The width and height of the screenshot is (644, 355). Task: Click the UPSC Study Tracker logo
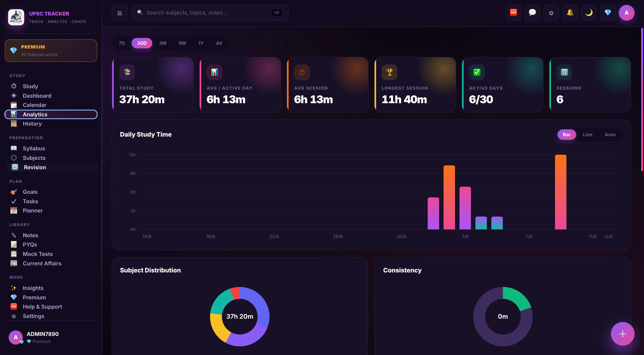tap(16, 17)
